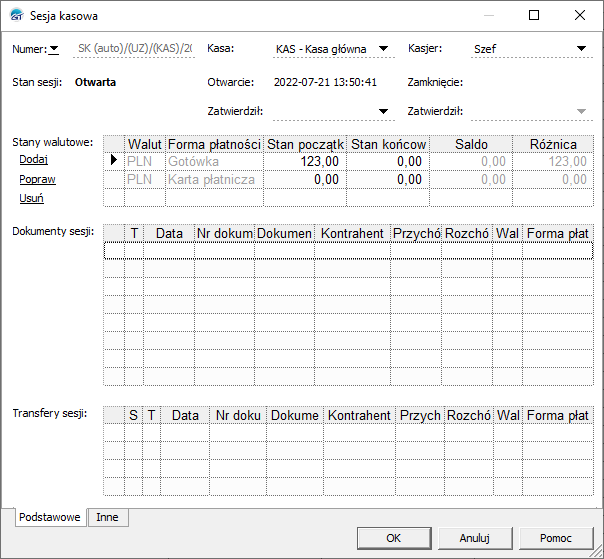Click Dodaj link for currency states

tap(34, 159)
